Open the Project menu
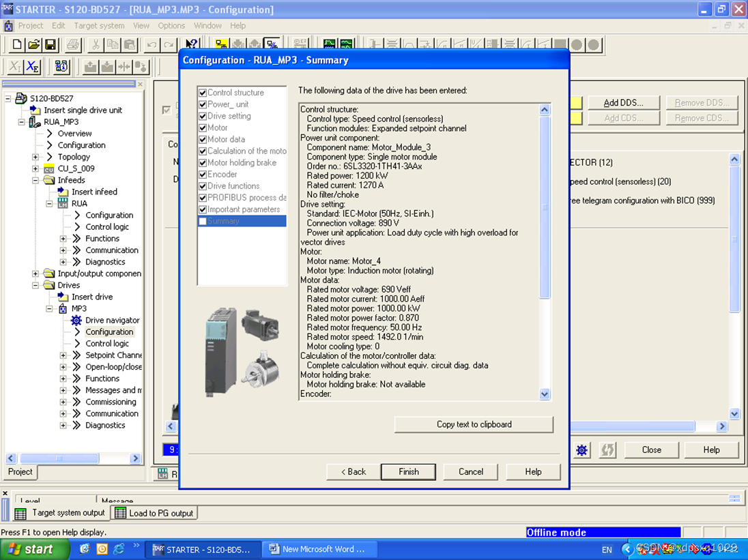748x560 pixels. click(31, 26)
